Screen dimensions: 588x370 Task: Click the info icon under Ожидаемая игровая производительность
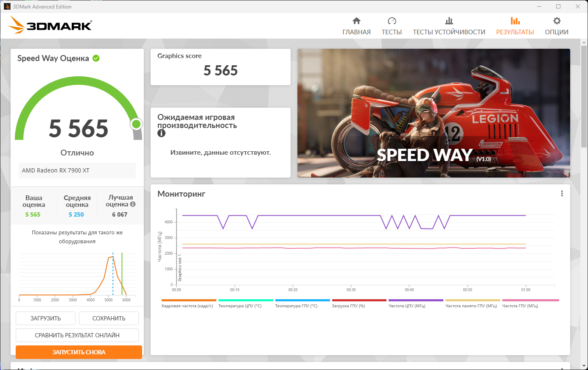pos(161,133)
